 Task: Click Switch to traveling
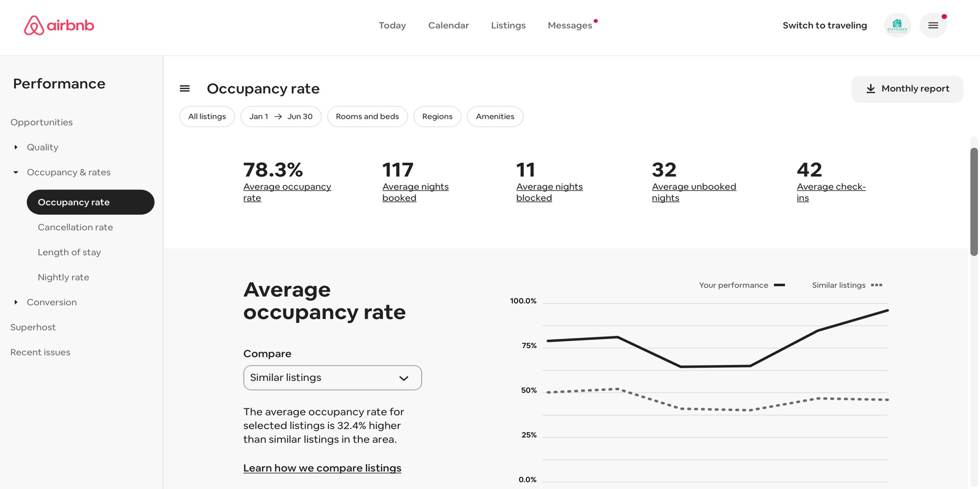click(x=824, y=26)
